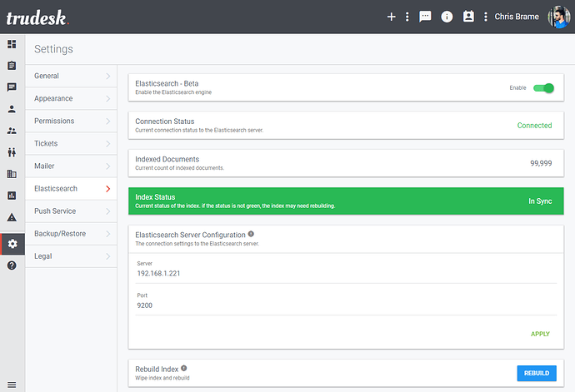The height and width of the screenshot is (392, 575).
Task: Open the Tickets clipboard icon in sidebar
Action: pyautogui.click(x=12, y=66)
